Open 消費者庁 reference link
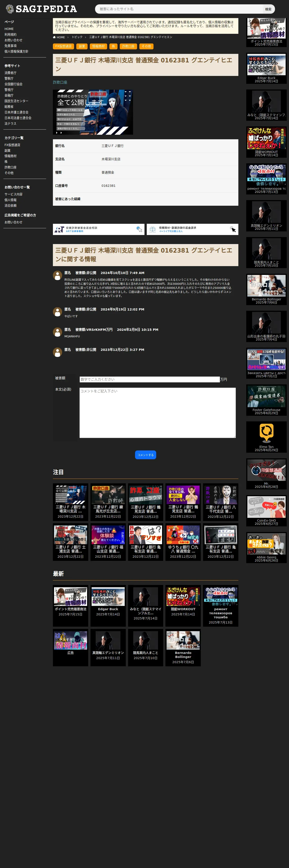The height and width of the screenshot is (868, 289). click(x=10, y=73)
